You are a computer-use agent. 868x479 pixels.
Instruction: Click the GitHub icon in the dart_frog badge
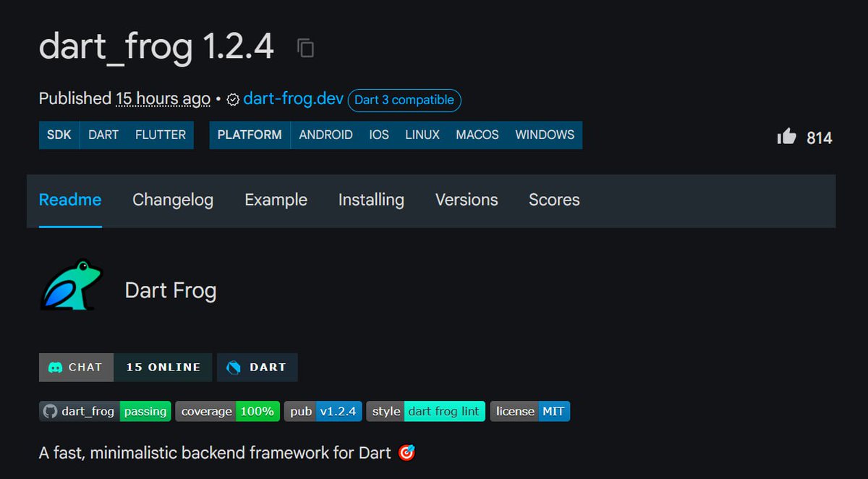50,412
